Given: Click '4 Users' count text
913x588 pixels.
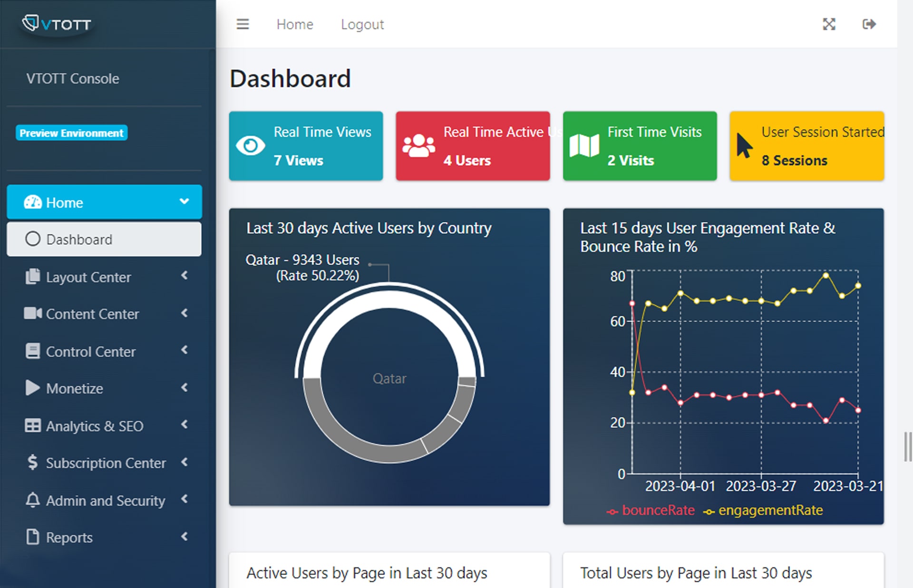Looking at the screenshot, I should point(467,161).
